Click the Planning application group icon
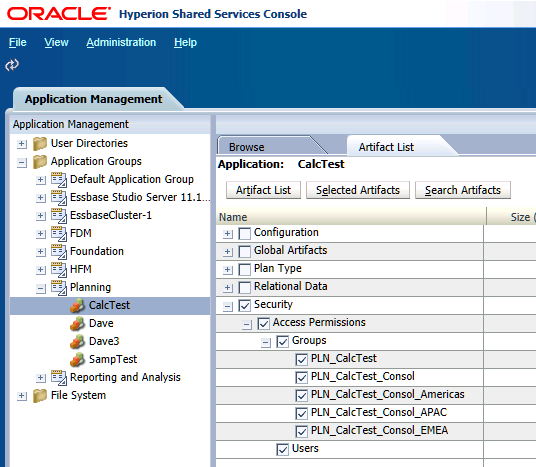536x467 pixels. 59,288
